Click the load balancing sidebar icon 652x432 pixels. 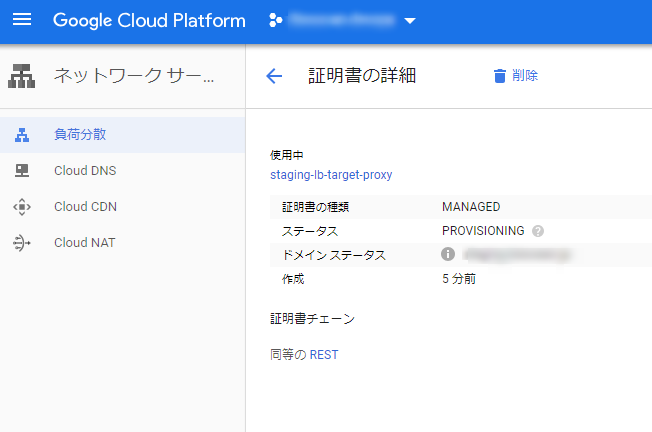22,135
